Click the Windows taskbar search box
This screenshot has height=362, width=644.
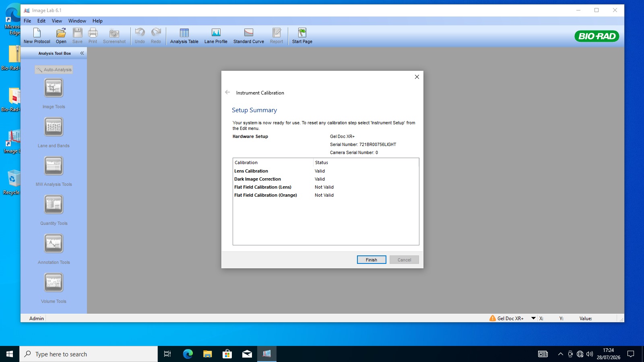pos(89,354)
